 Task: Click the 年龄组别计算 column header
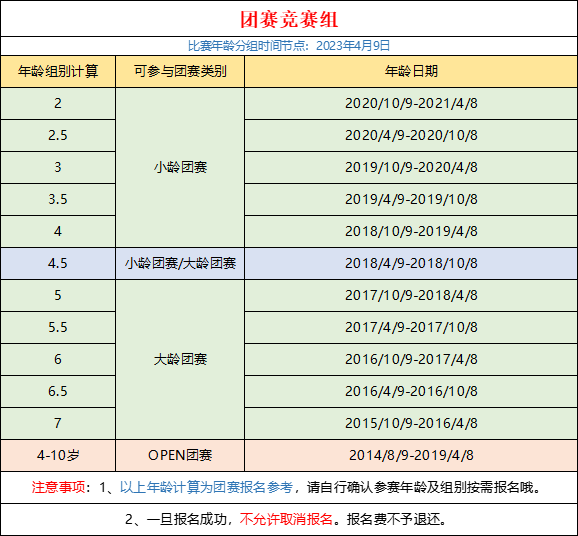[58, 72]
